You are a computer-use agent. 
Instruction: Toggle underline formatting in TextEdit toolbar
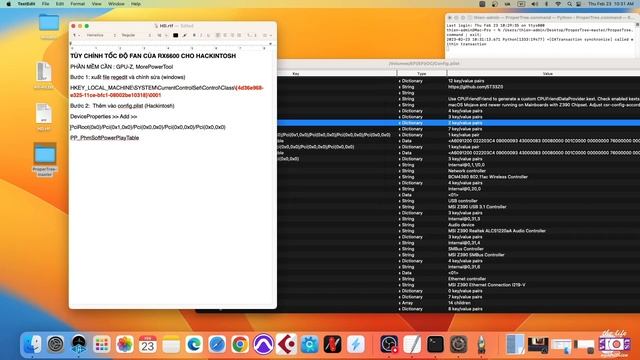point(208,36)
